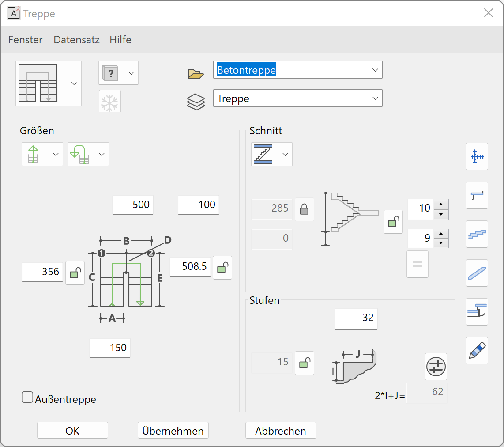Click the OK button
Image resolution: width=504 pixels, height=447 pixels.
[72, 431]
